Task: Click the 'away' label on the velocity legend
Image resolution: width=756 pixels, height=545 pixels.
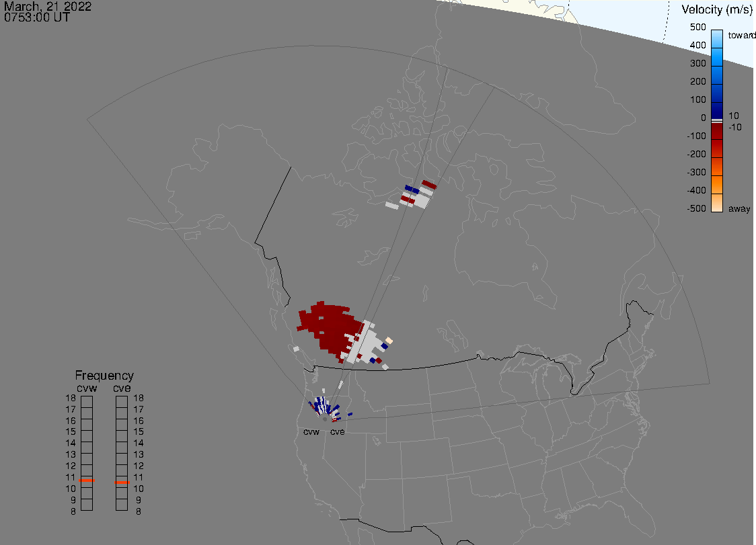Action: (739, 209)
